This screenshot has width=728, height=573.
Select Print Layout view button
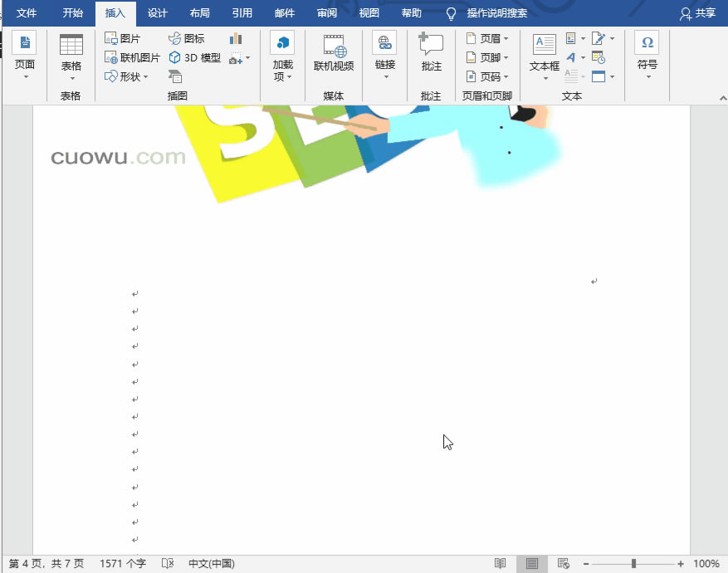click(532, 564)
